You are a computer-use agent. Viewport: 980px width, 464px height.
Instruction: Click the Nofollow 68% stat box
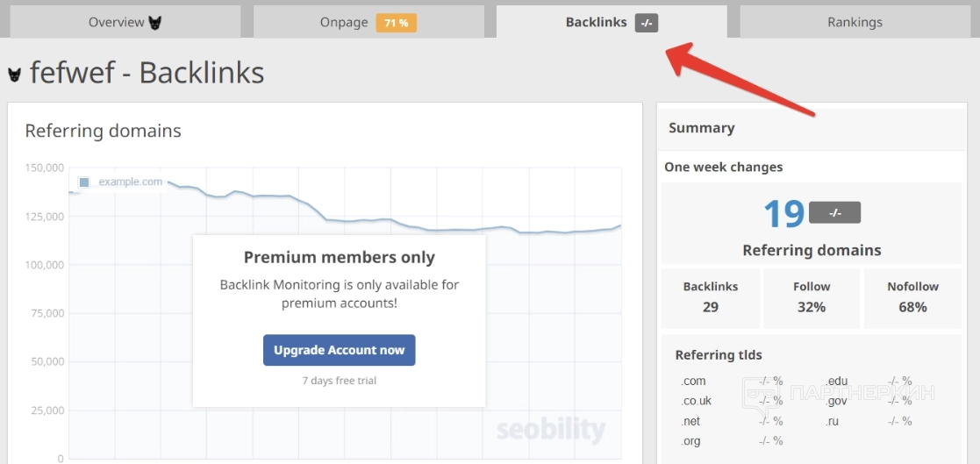pyautogui.click(x=912, y=297)
